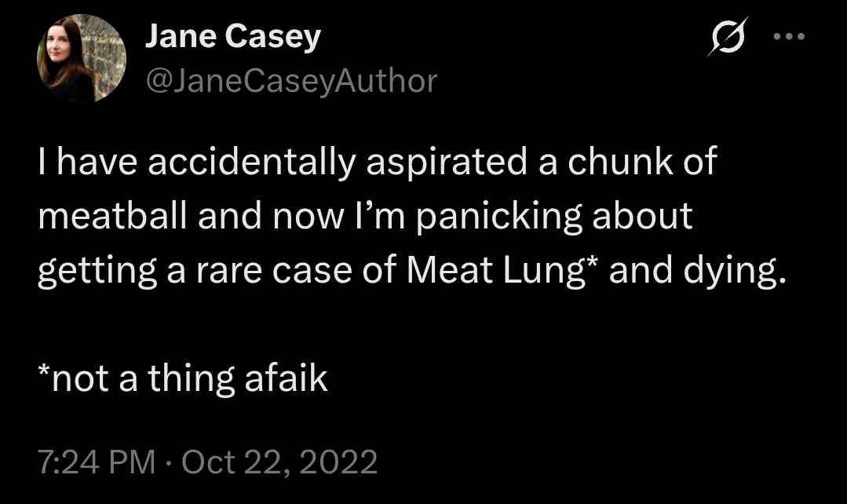This screenshot has width=847, height=504.
Task: Click the display name Jane Casey
Action: (232, 36)
